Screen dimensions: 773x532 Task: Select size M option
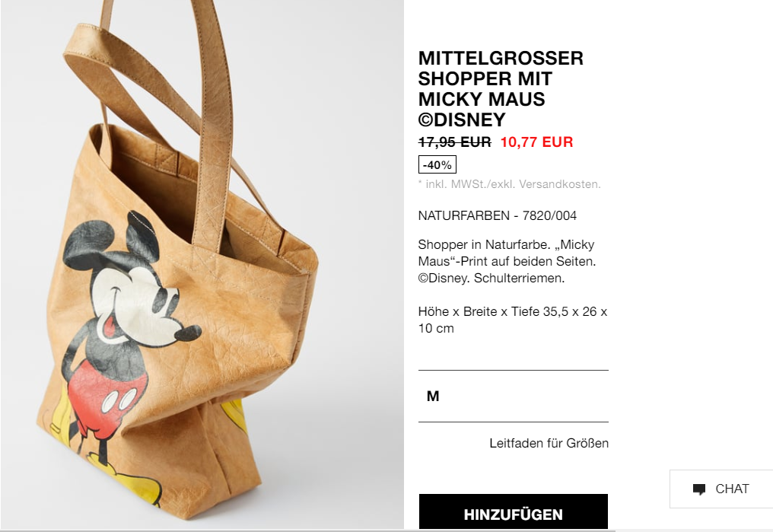(514, 396)
